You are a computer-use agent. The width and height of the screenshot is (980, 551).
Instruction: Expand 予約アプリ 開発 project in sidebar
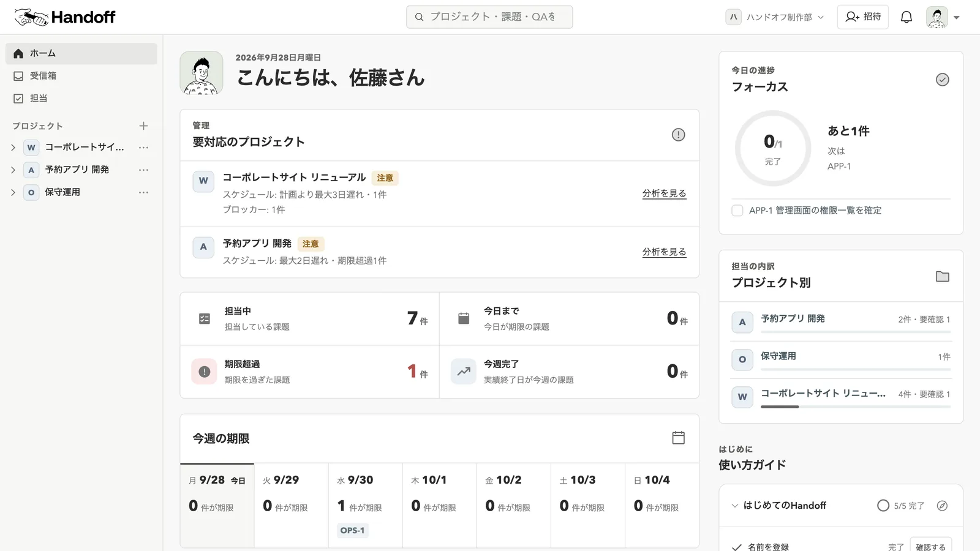coord(13,170)
